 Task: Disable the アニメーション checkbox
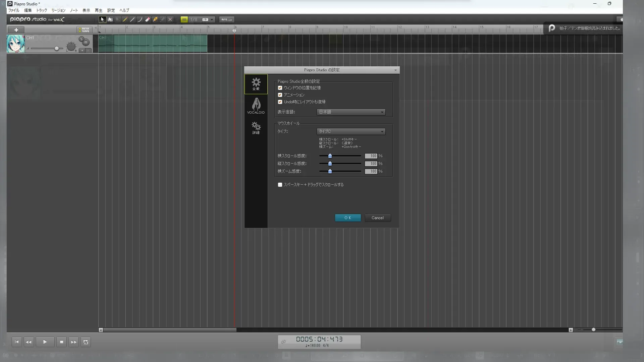click(280, 95)
